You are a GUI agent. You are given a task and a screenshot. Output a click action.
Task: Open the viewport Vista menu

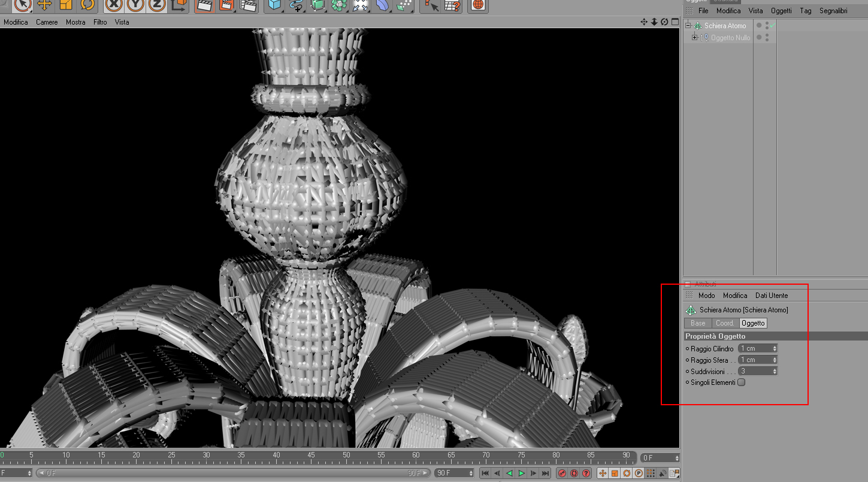tap(122, 22)
